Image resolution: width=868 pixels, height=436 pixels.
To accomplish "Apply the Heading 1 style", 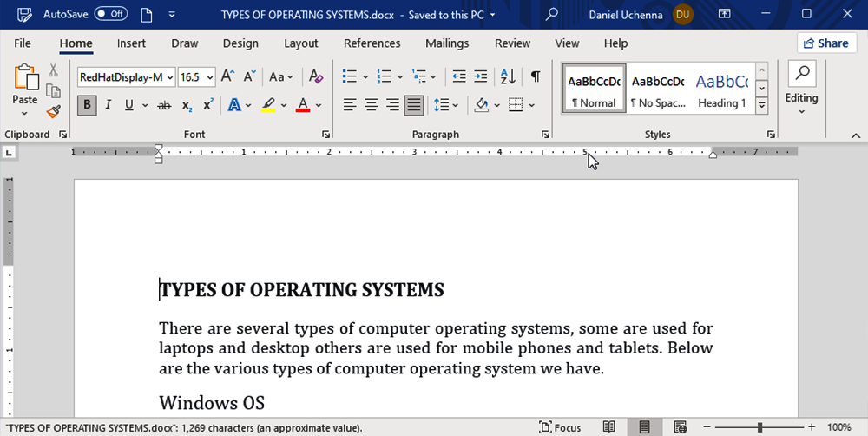I will (x=722, y=89).
